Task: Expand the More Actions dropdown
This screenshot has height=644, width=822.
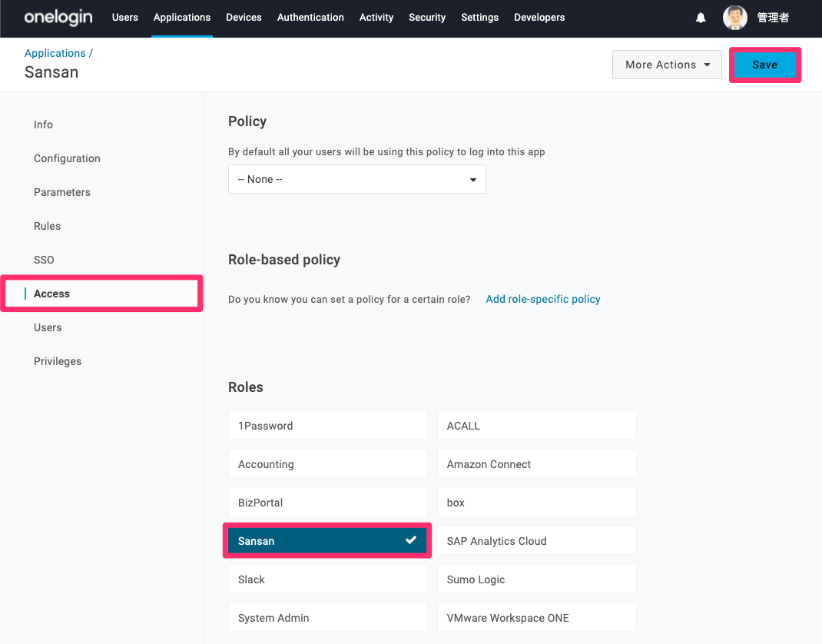Action: (x=667, y=65)
